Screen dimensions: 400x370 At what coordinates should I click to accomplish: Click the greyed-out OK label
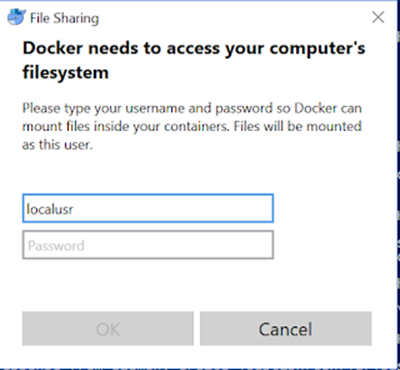coord(108,329)
